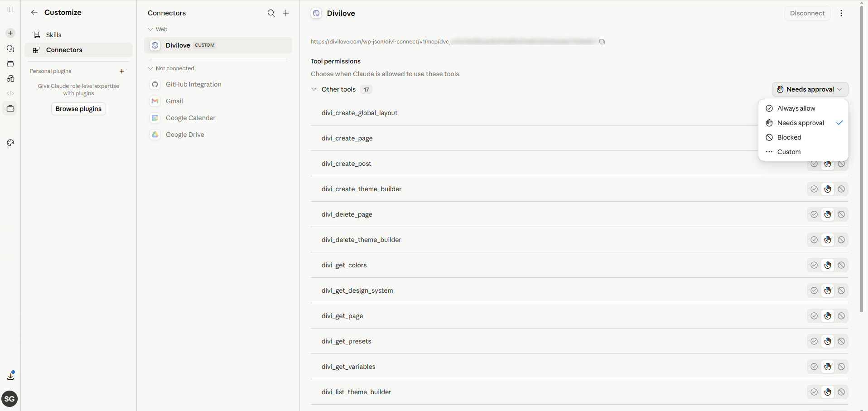This screenshot has height=411, width=868.
Task: Click the download app icon with blue dot
Action: coord(10,376)
